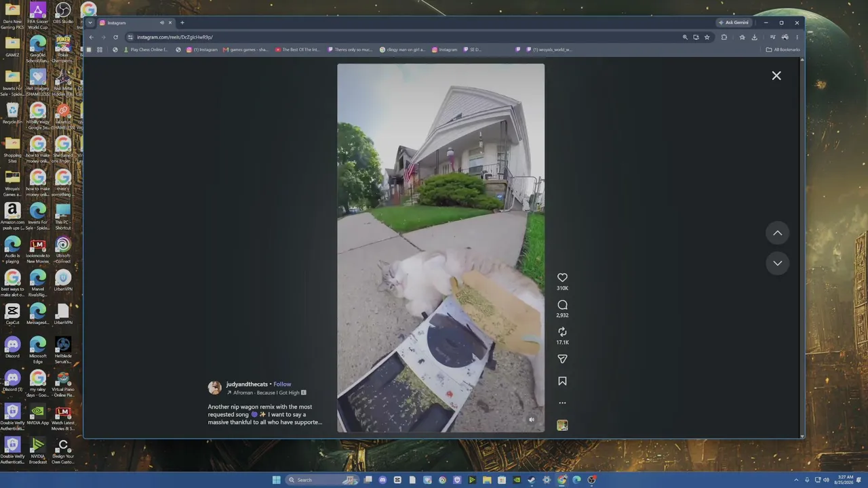Screen dimensions: 868x488
Task: Close the reel viewer with the X
Action: tap(776, 76)
